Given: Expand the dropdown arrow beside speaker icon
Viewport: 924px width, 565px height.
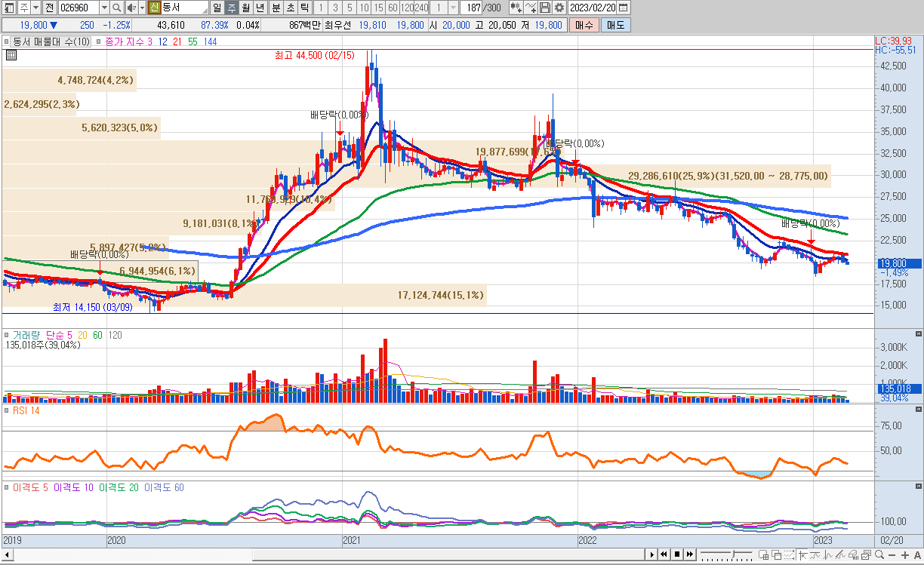Looking at the screenshot, I should (x=141, y=8).
